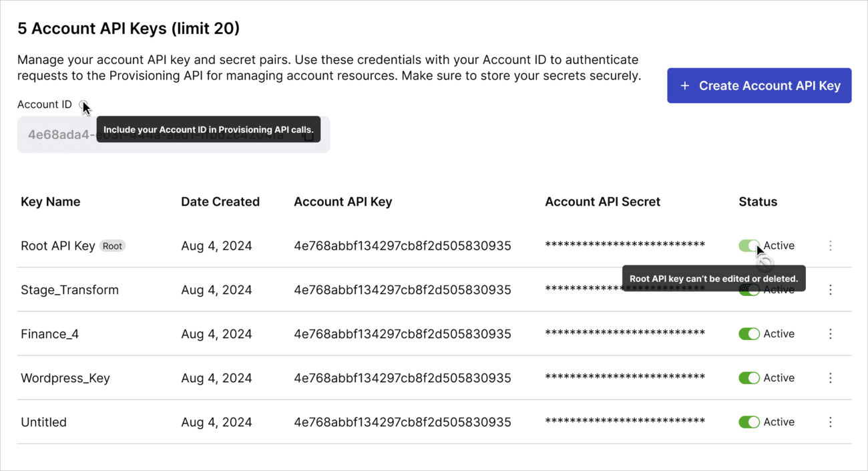Viewport: 868px width, 471px height.
Task: Click the Active label in Root API Key row
Action: click(x=779, y=246)
